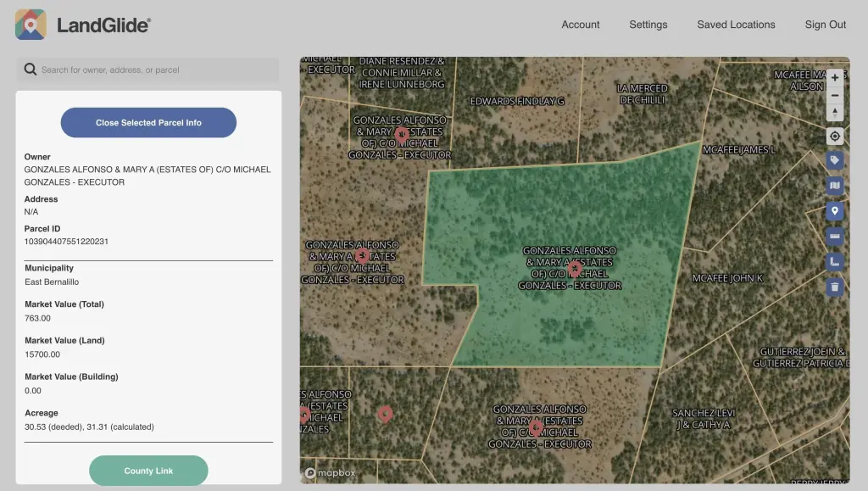
Task: Locate my current position on map
Action: tap(835, 137)
